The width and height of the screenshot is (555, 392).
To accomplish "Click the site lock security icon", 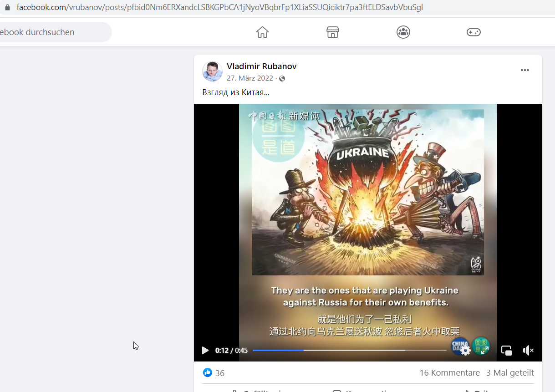I will tap(7, 8).
